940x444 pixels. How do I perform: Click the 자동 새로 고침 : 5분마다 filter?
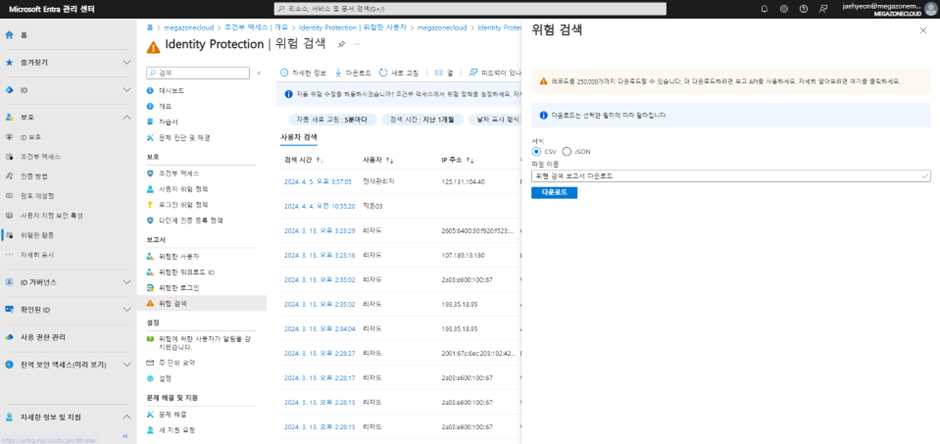click(332, 119)
